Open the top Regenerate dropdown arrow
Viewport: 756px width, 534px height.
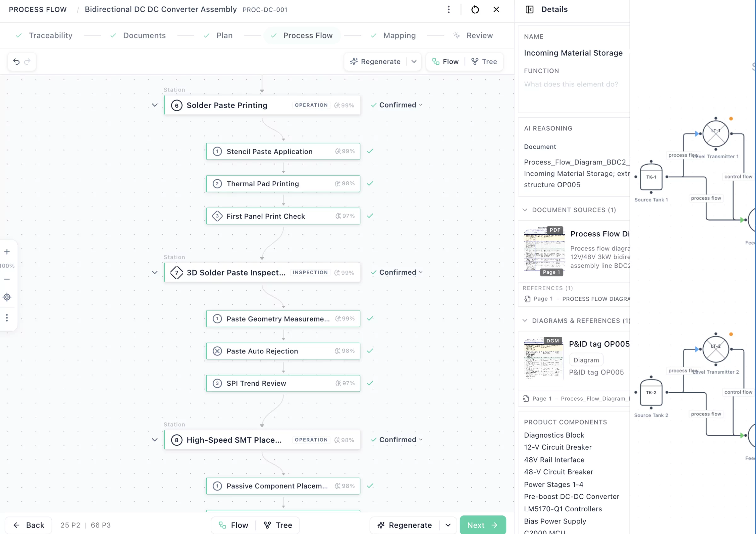[414, 61]
